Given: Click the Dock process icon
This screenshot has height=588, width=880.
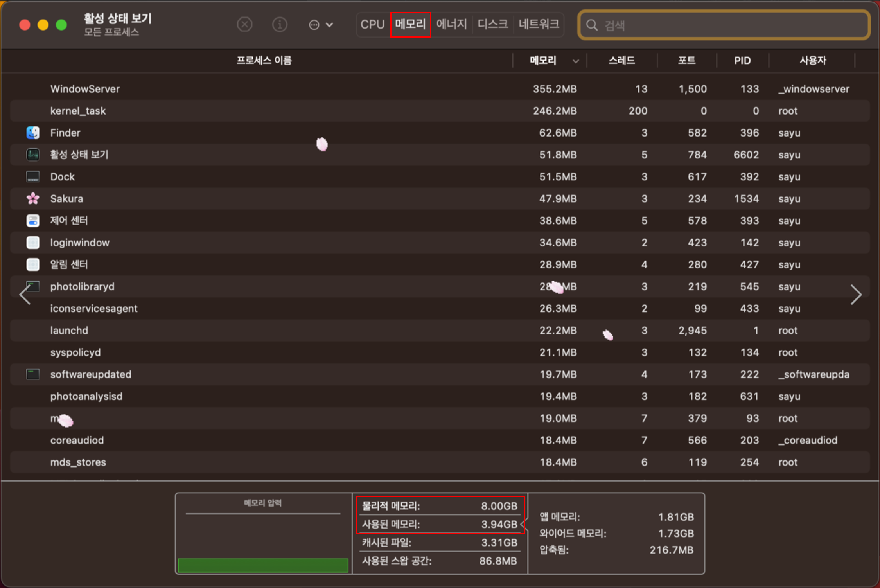Looking at the screenshot, I should (x=33, y=176).
